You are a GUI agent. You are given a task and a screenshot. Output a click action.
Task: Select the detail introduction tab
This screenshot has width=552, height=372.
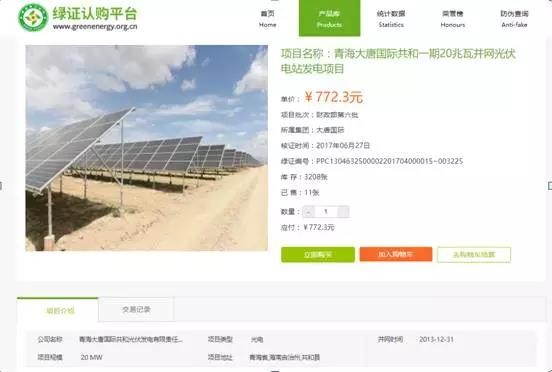click(58, 310)
